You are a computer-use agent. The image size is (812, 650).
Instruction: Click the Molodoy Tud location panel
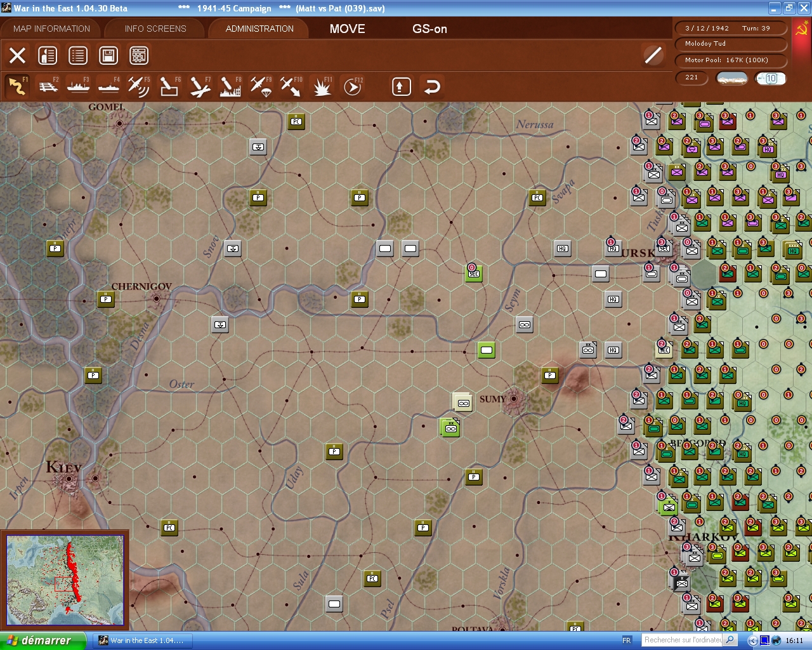731,44
